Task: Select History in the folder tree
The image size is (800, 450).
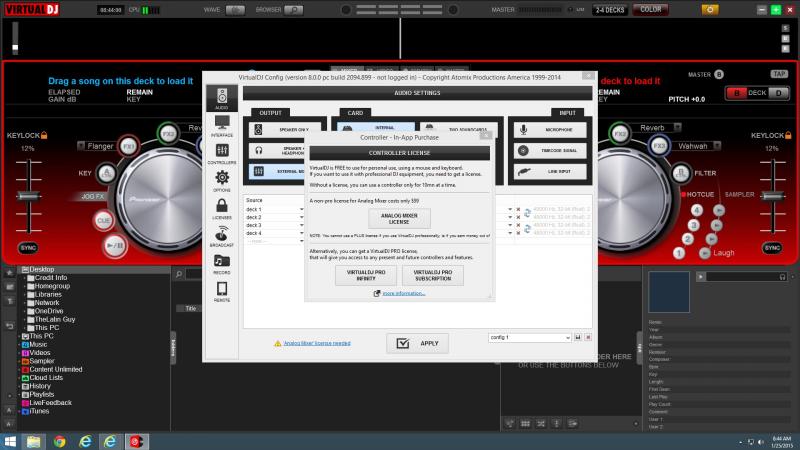Action: [x=40, y=386]
